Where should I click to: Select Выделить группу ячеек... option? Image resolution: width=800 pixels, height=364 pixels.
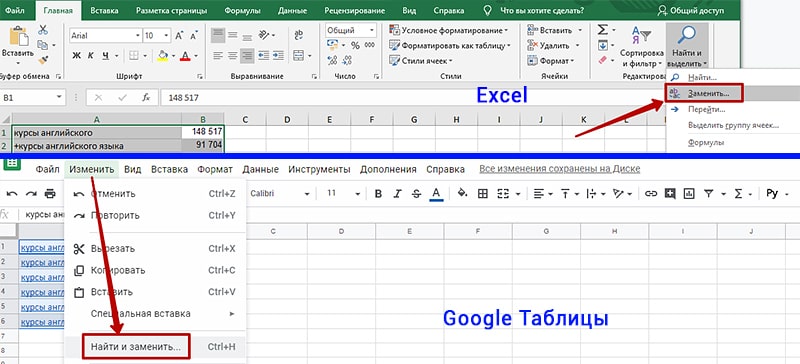coord(733,126)
